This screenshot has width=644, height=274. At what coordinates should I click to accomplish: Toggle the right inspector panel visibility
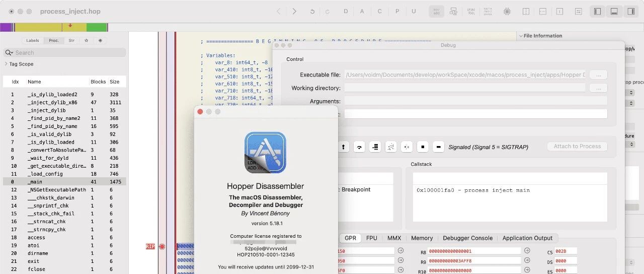click(x=630, y=11)
